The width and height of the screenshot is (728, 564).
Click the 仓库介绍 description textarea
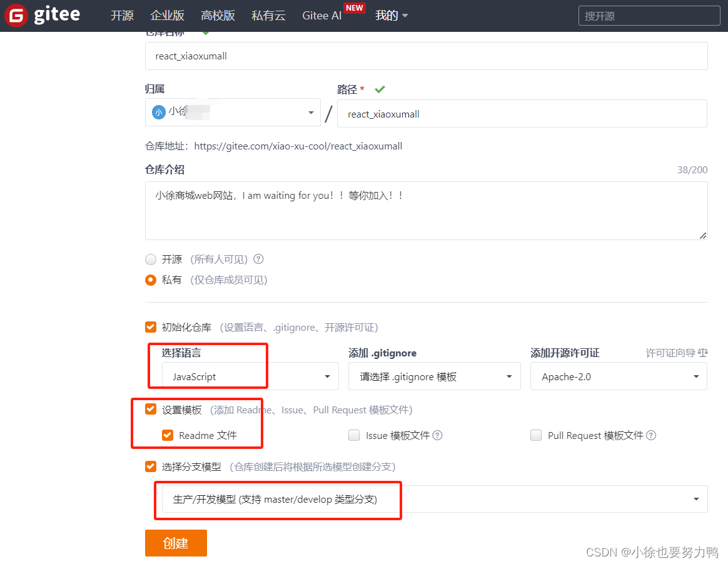(426, 211)
